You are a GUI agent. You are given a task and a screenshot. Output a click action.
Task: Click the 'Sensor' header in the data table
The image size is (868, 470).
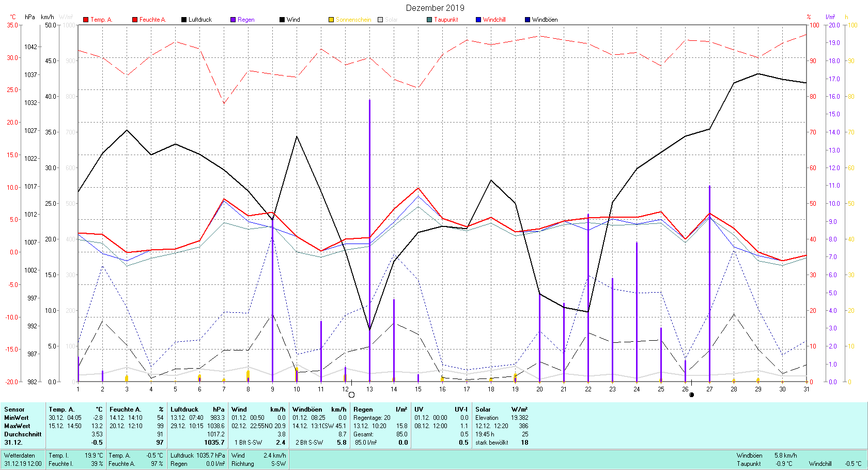[14, 410]
